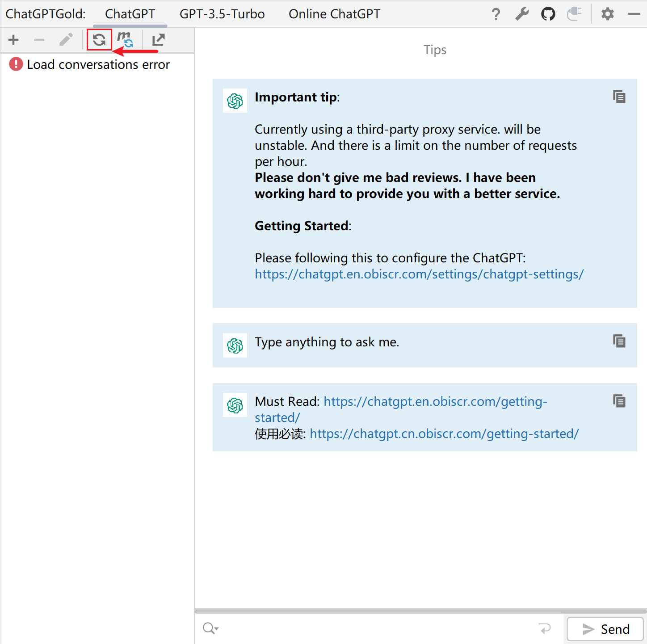
Task: Open the GitHub repository icon
Action: (548, 14)
